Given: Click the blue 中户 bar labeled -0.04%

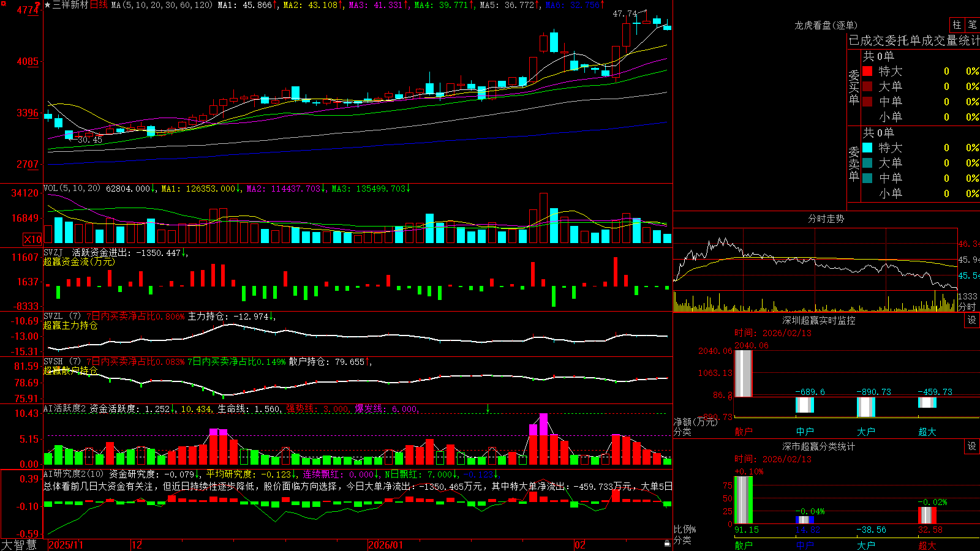Looking at the screenshot, I should pos(805,520).
